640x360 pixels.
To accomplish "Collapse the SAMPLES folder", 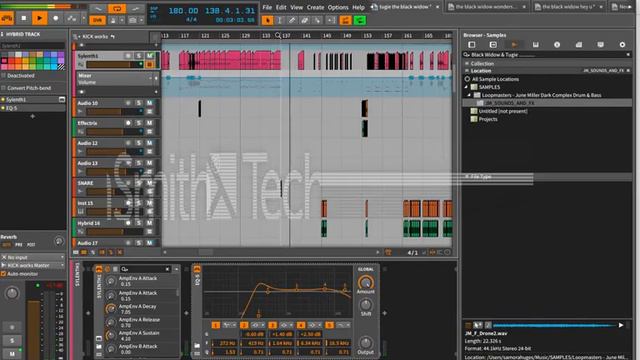I will point(466,87).
